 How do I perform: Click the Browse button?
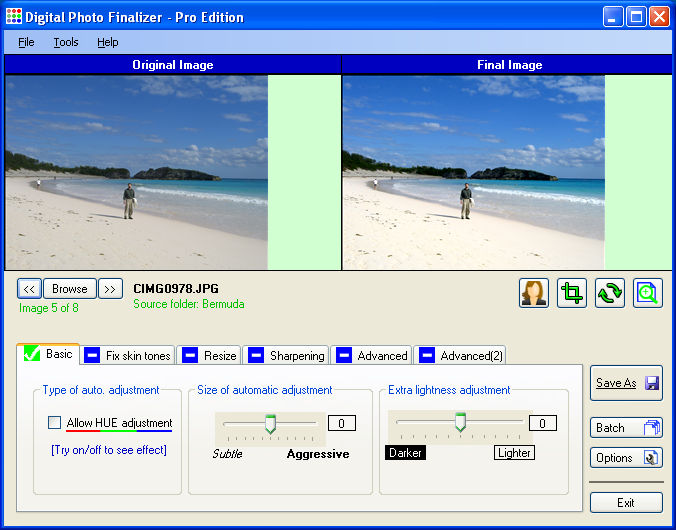(x=70, y=289)
